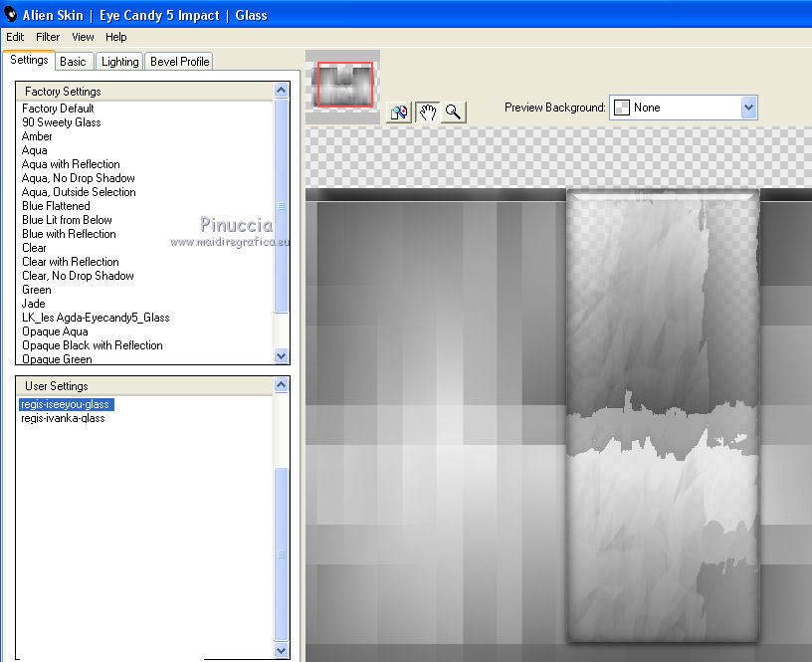Select the magnifier zoom tool
The image size is (812, 662).
[x=453, y=112]
